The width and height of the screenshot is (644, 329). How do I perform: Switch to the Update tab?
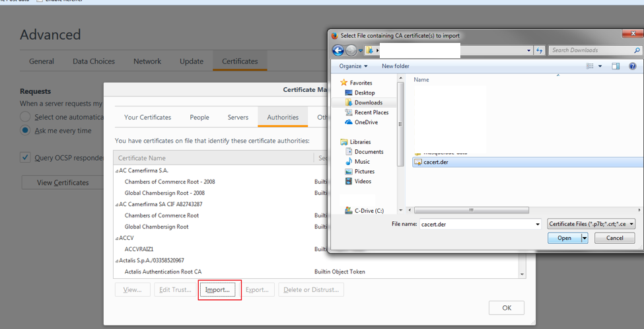[x=192, y=61]
